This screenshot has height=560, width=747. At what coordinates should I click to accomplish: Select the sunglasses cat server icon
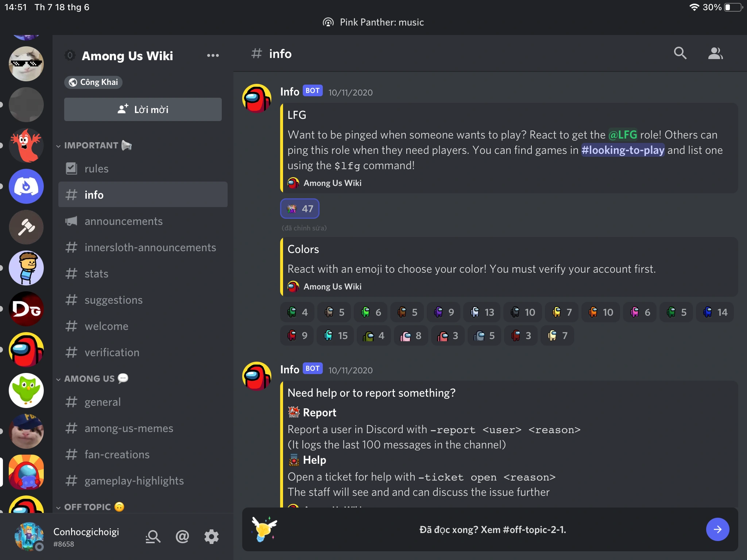tap(26, 64)
